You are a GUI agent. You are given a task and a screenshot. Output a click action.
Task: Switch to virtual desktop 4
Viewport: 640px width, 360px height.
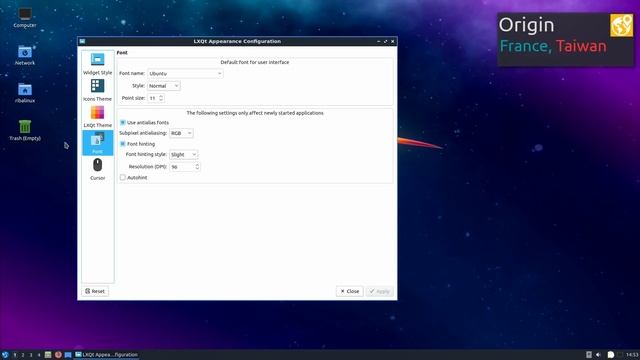point(39,355)
